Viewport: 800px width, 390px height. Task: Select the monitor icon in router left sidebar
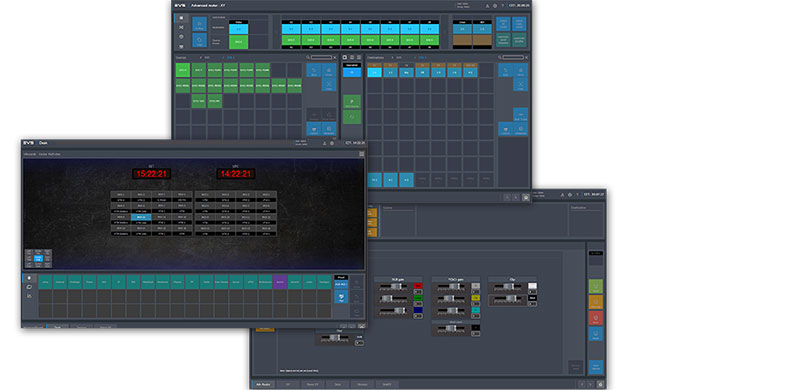181,46
